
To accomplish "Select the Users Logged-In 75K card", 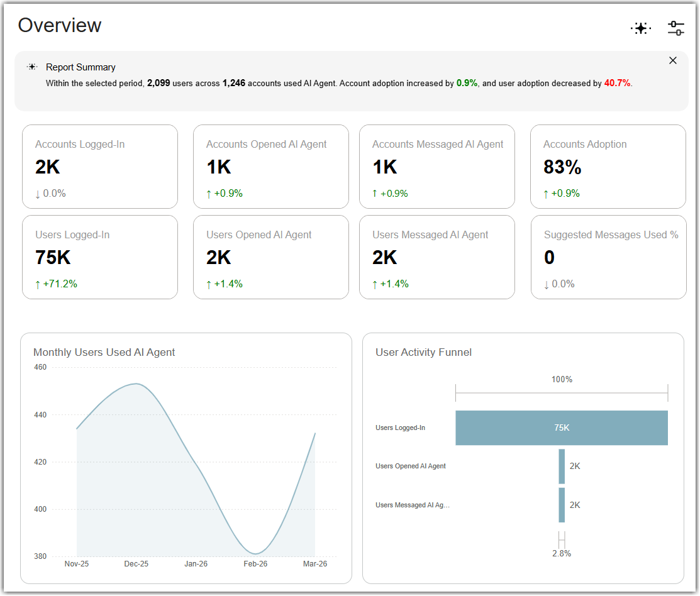I will click(x=100, y=257).
